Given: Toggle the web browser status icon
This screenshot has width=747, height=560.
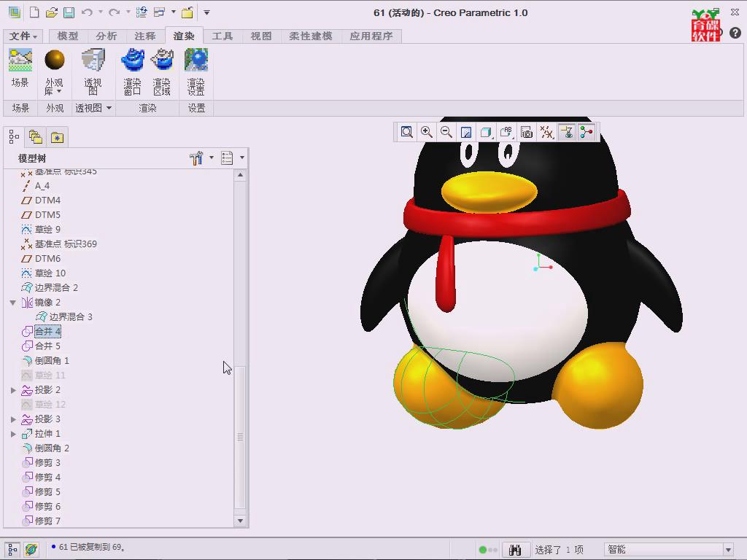Looking at the screenshot, I should pos(31,550).
